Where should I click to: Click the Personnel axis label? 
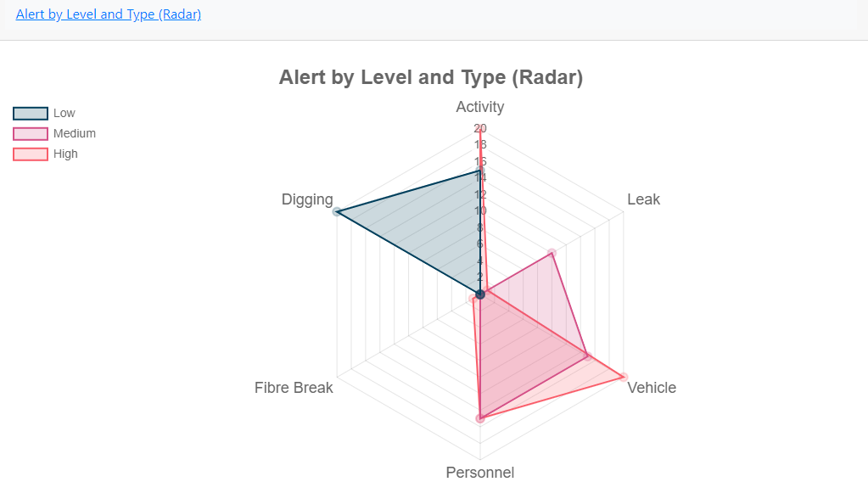tap(480, 473)
